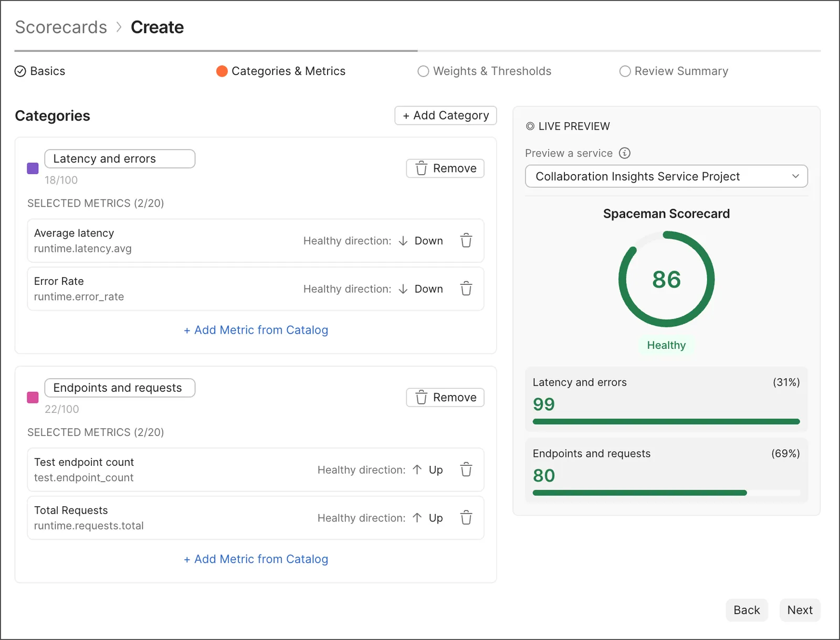Toggle Average latency healthy direction Down
840x640 pixels.
[x=421, y=241]
